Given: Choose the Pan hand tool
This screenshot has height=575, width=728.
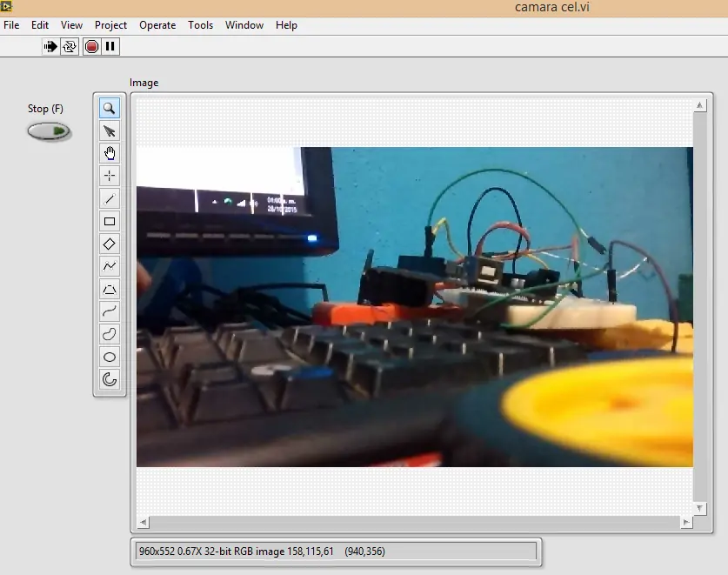Looking at the screenshot, I should click(110, 153).
